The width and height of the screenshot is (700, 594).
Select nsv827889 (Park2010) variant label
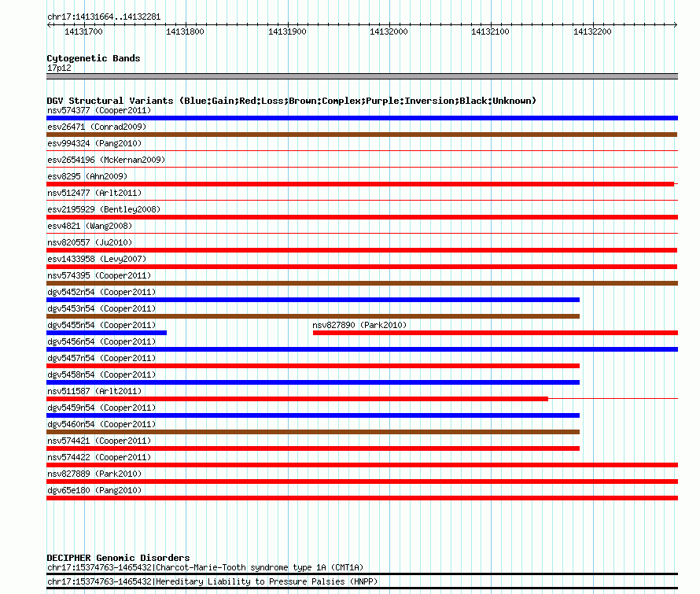pos(94,474)
